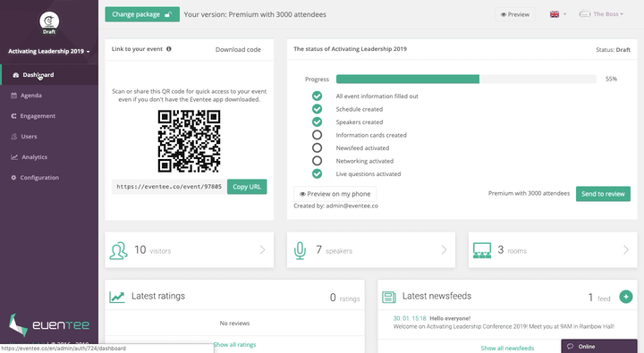This screenshot has width=644, height=353.
Task: Click the event logo with Draft badge
Action: [x=49, y=21]
